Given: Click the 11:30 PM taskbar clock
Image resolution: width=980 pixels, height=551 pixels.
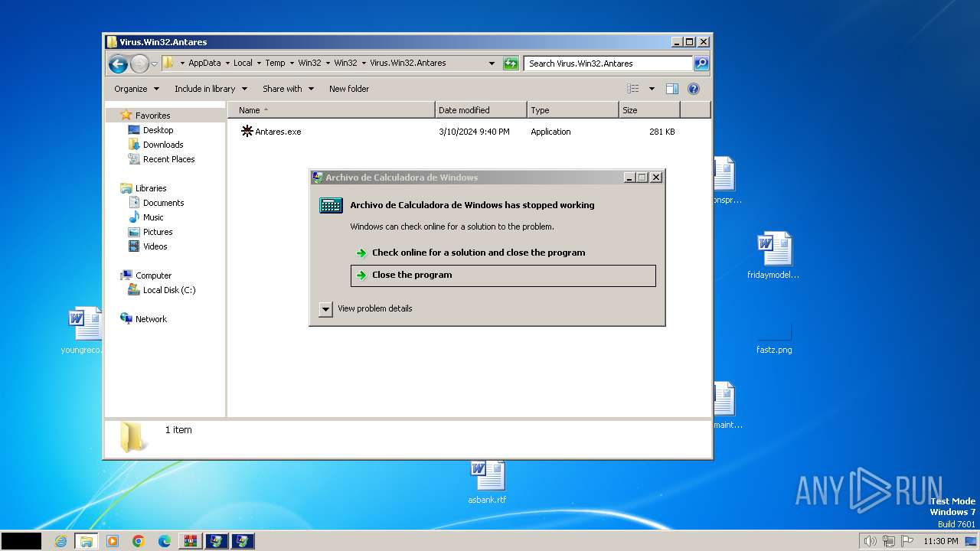Looking at the screenshot, I should (x=940, y=541).
